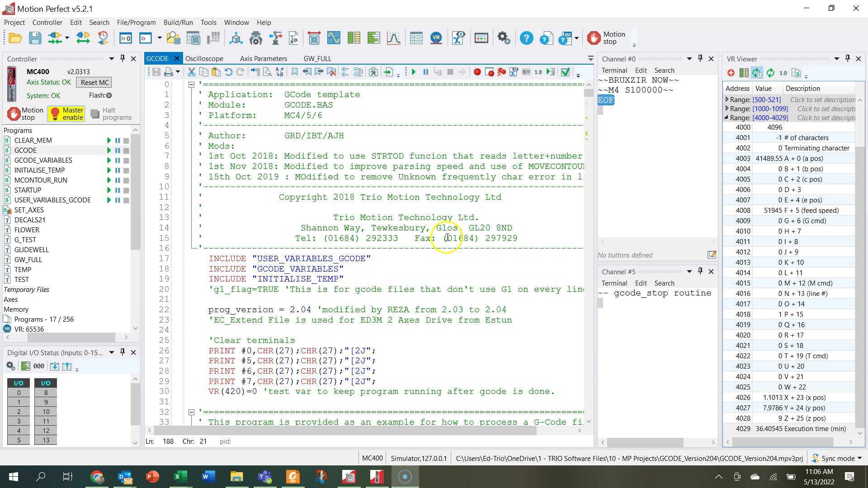Open Channel #5 Terminal menu
The width and height of the screenshot is (868, 488).
pyautogui.click(x=614, y=283)
